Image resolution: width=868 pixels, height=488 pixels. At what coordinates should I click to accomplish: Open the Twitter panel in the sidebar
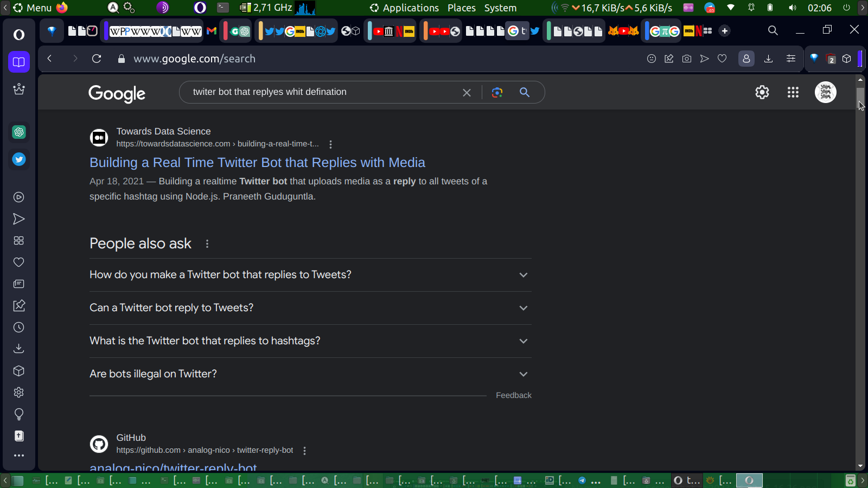19,159
